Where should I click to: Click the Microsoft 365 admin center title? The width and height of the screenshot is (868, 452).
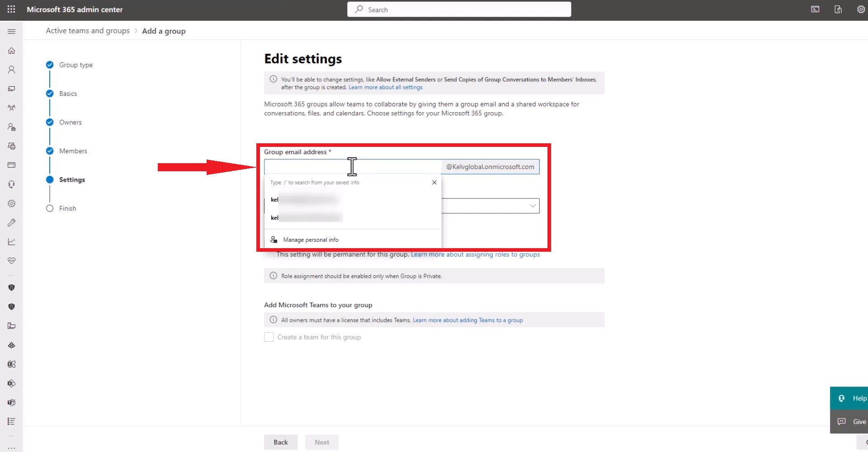coord(75,9)
